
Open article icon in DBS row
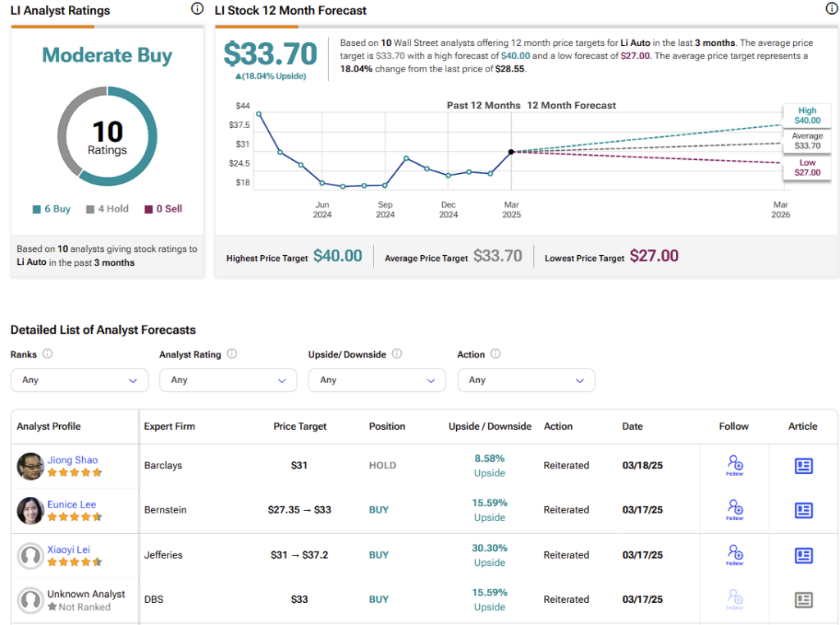click(x=803, y=600)
